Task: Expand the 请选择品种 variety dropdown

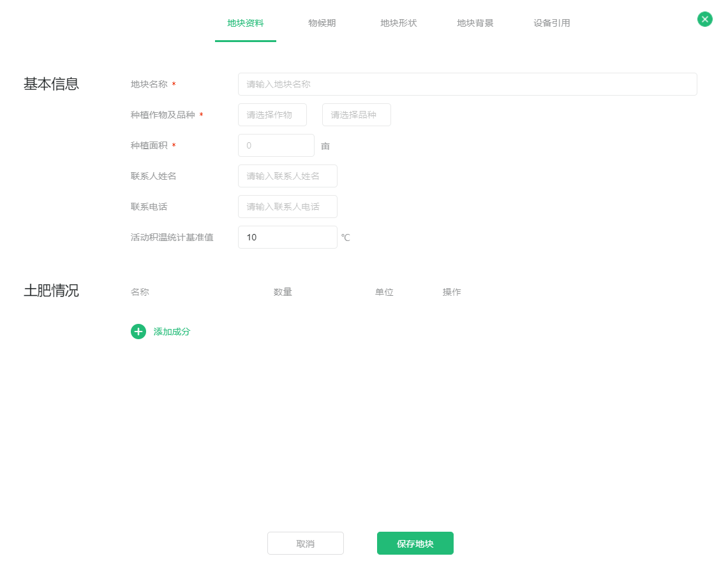Action: click(356, 115)
